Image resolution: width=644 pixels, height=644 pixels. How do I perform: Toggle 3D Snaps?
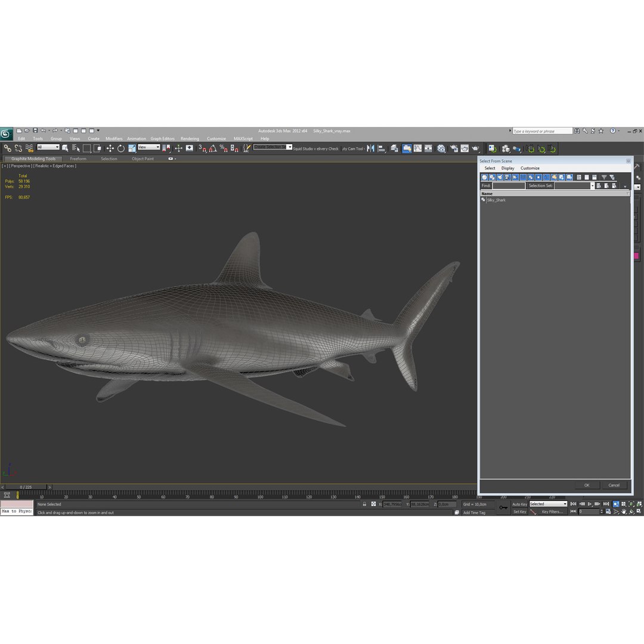click(x=202, y=148)
